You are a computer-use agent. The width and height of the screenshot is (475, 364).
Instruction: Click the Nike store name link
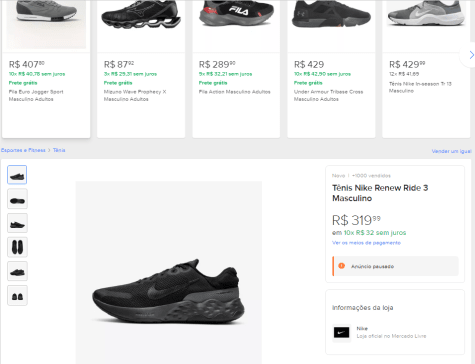[x=362, y=329]
